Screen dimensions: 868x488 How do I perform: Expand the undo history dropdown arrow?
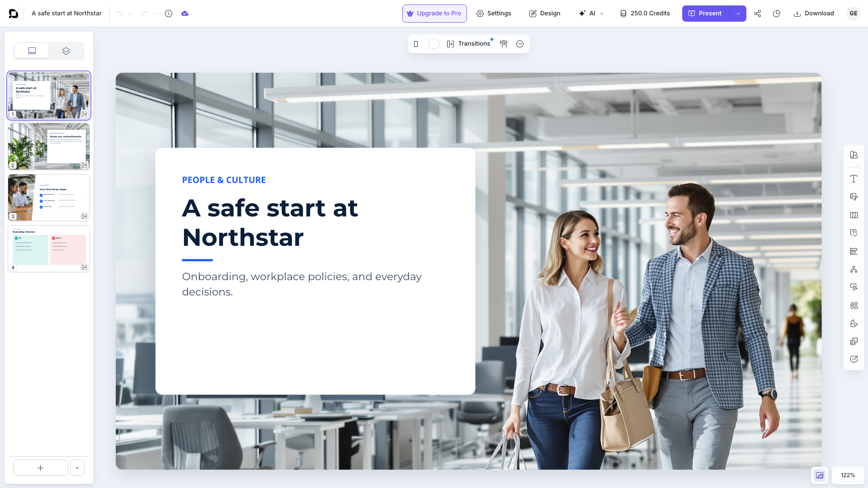point(130,14)
